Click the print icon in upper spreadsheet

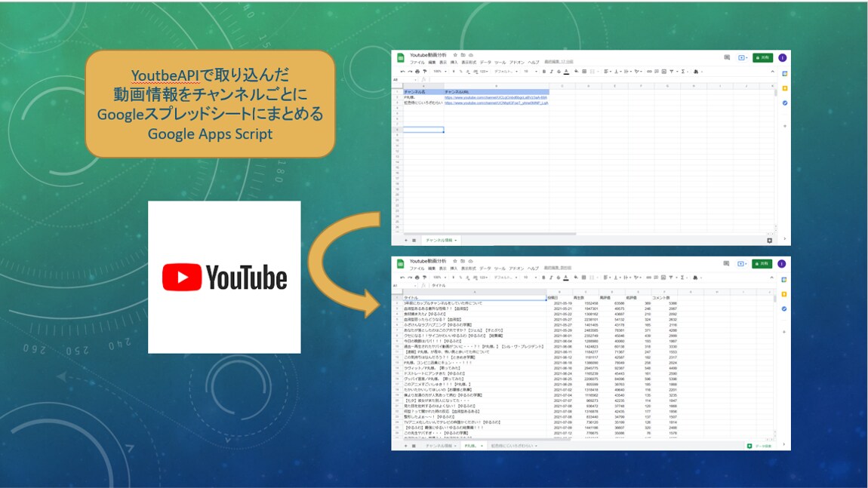417,72
